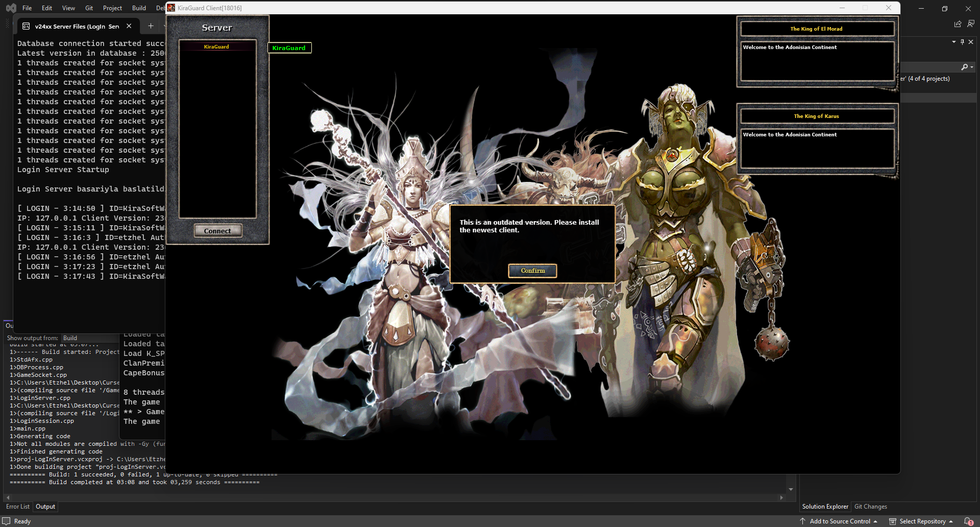Switch to the Error List tab
Viewport: 980px width, 527px height.
[x=18, y=507]
